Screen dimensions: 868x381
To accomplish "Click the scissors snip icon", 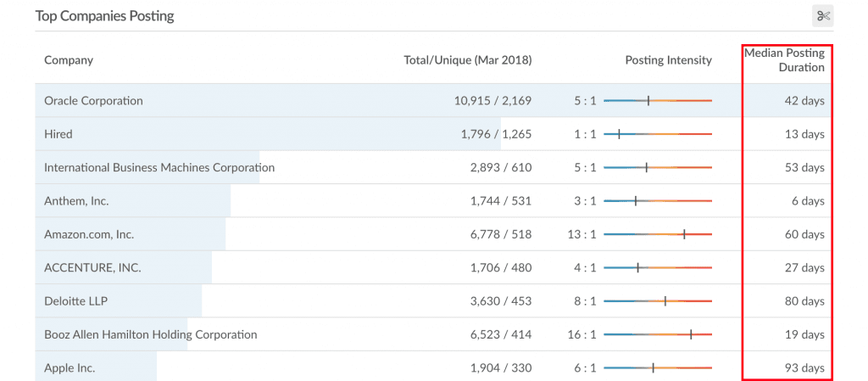I will (822, 16).
